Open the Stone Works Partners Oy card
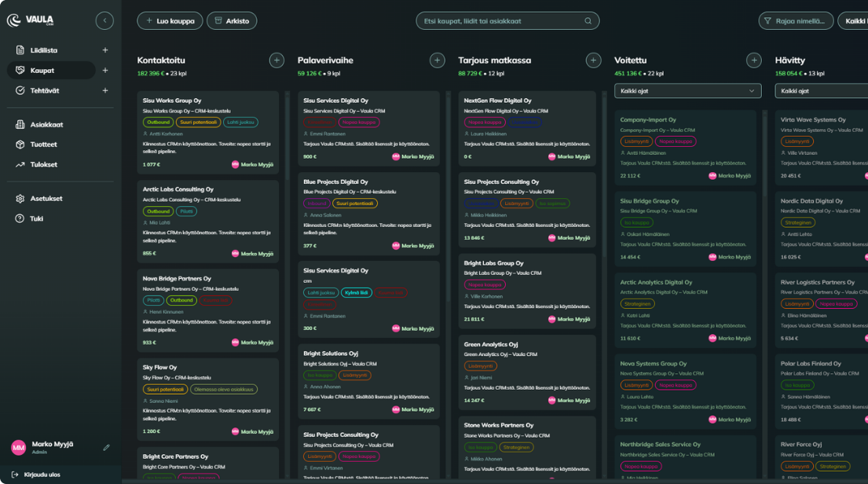 pos(527,447)
